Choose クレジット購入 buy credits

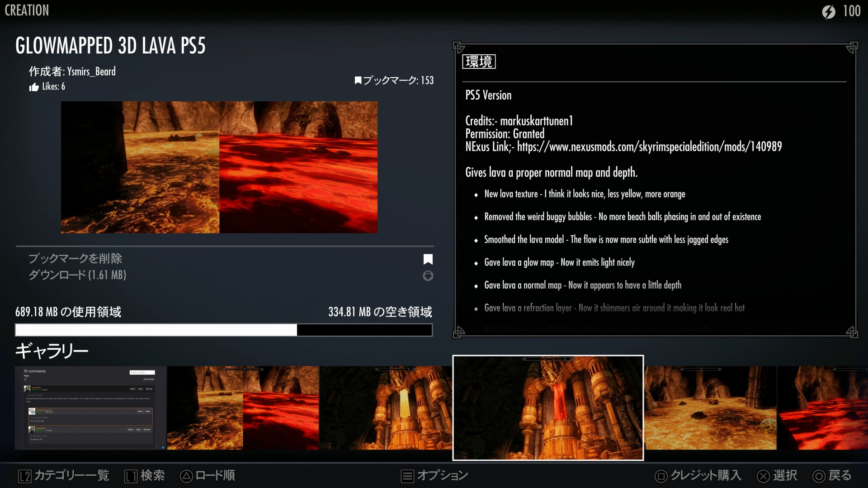[x=706, y=475]
